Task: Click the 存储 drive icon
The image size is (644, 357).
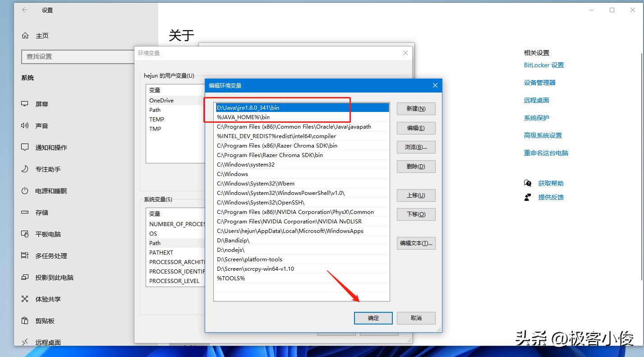Action: [25, 212]
